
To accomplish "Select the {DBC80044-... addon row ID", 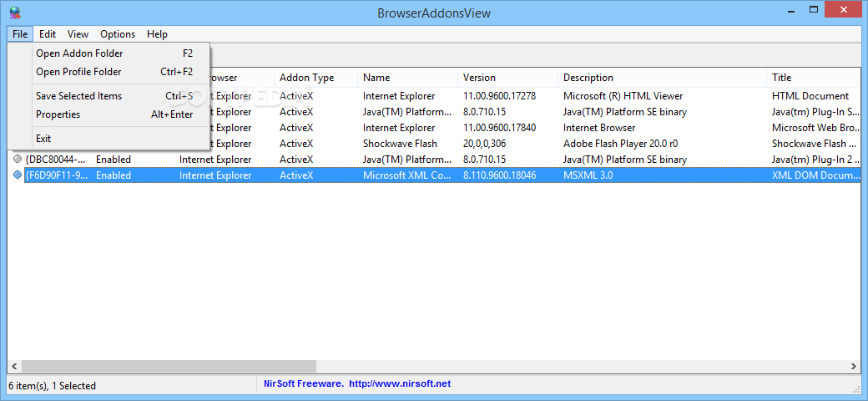I will (x=56, y=160).
